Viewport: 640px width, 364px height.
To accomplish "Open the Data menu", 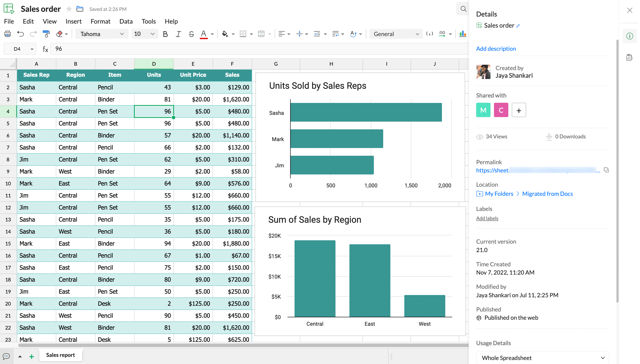I will coord(126,21).
